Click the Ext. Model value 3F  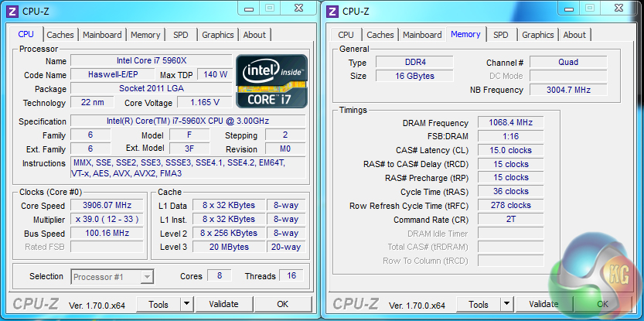point(189,149)
